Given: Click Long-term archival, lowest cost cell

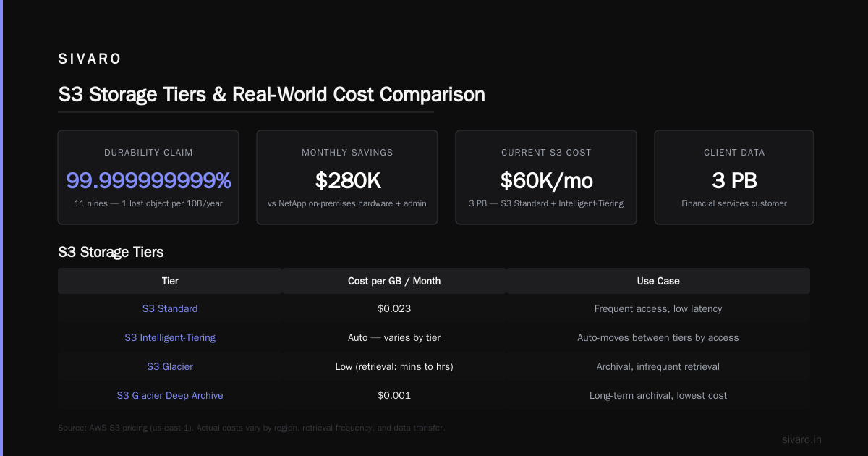Looking at the screenshot, I should pyautogui.click(x=658, y=395).
